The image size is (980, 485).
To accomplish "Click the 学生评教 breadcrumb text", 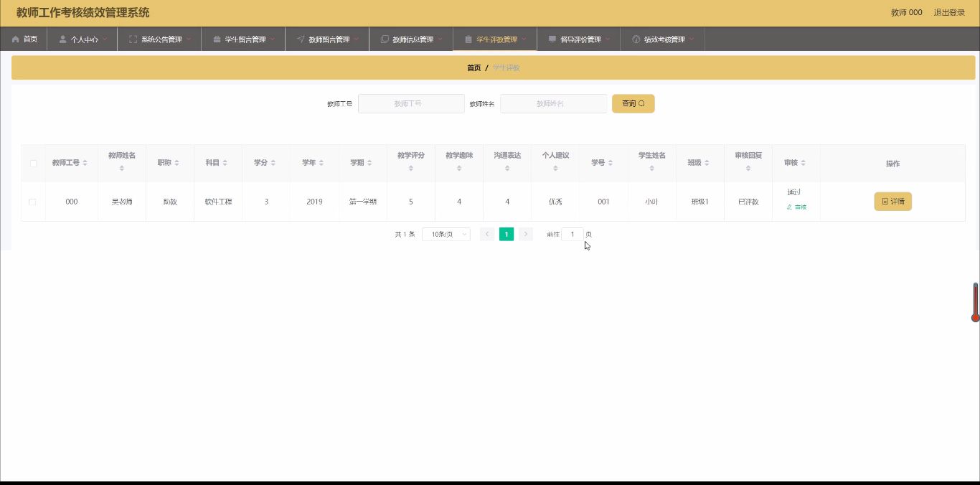I will [x=507, y=67].
